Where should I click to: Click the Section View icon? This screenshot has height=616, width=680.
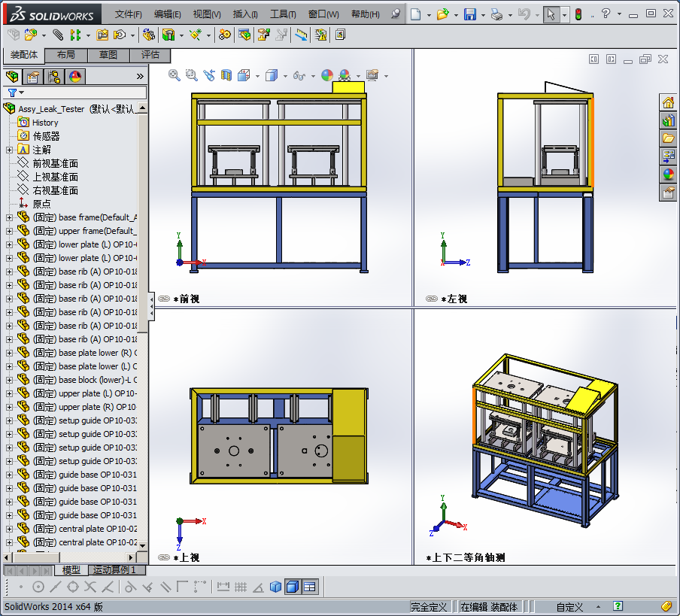click(x=226, y=75)
